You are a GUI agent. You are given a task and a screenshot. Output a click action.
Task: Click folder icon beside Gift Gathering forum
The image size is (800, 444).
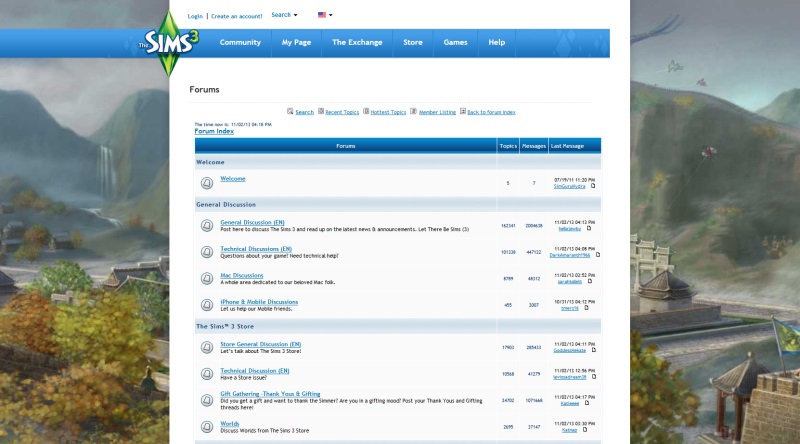tap(207, 400)
